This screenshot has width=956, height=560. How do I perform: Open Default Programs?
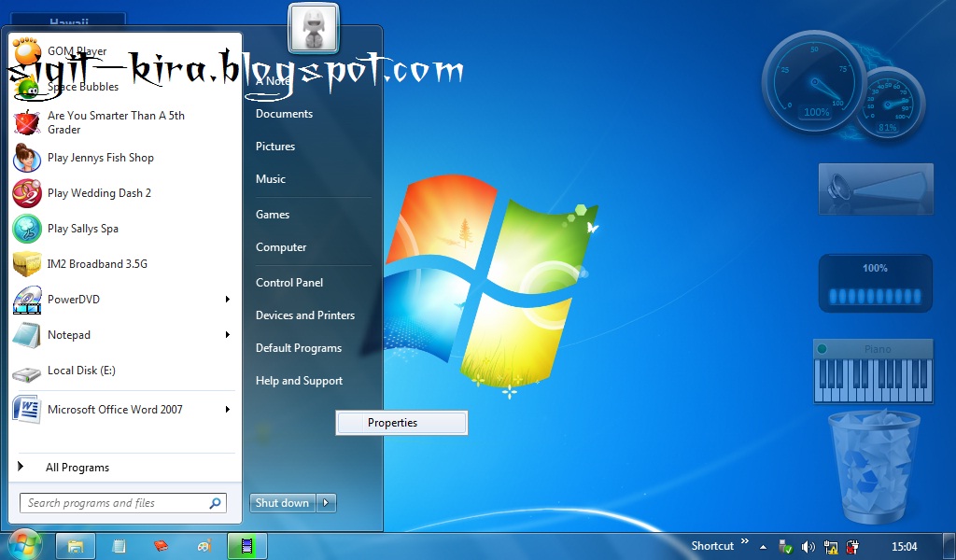click(299, 348)
